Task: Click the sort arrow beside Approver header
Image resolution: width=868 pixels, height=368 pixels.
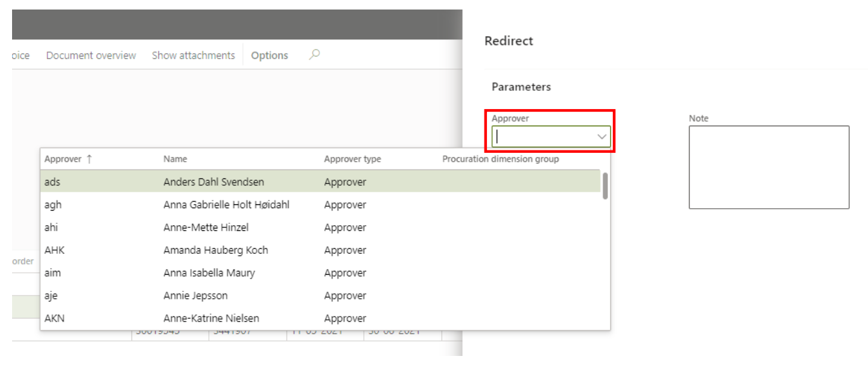Action: (89, 159)
